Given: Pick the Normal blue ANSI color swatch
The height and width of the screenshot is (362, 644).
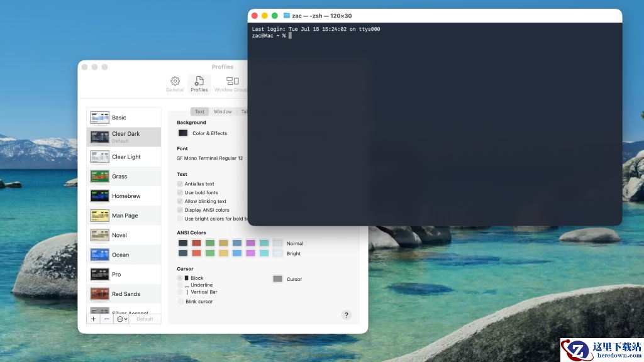Looking at the screenshot, I should [x=237, y=243].
